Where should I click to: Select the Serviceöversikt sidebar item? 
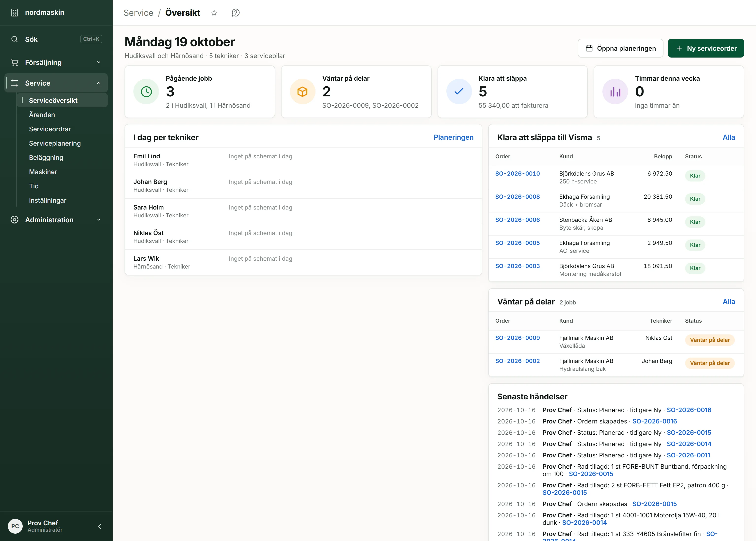click(62, 100)
